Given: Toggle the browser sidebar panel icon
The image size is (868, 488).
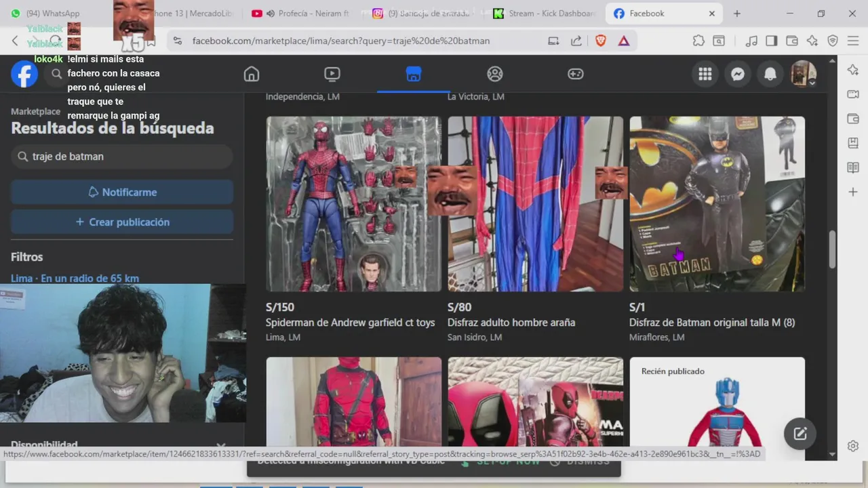Looking at the screenshot, I should (772, 41).
